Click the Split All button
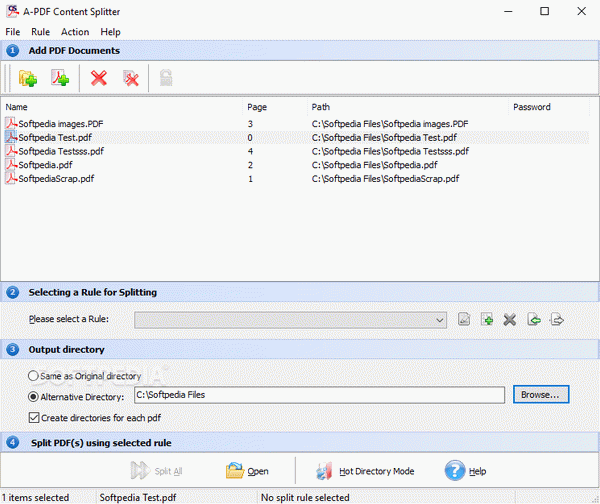 157,471
